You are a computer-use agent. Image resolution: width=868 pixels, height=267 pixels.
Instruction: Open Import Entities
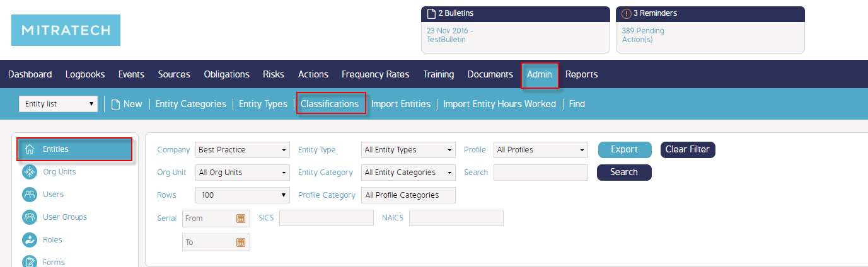click(x=401, y=104)
